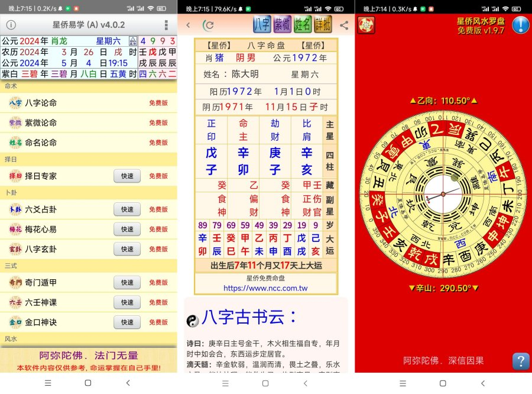Tap the 星侨 app icon on red compass screen
532x394 pixels.
point(366,25)
